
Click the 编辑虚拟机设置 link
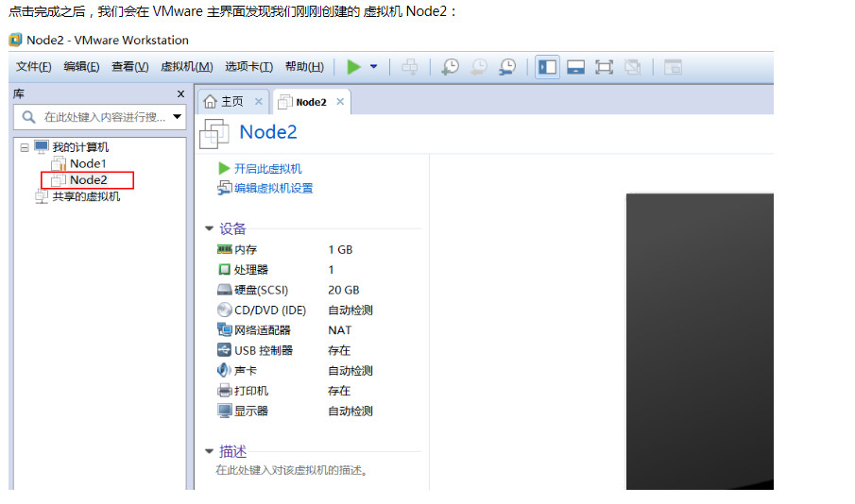click(x=273, y=188)
